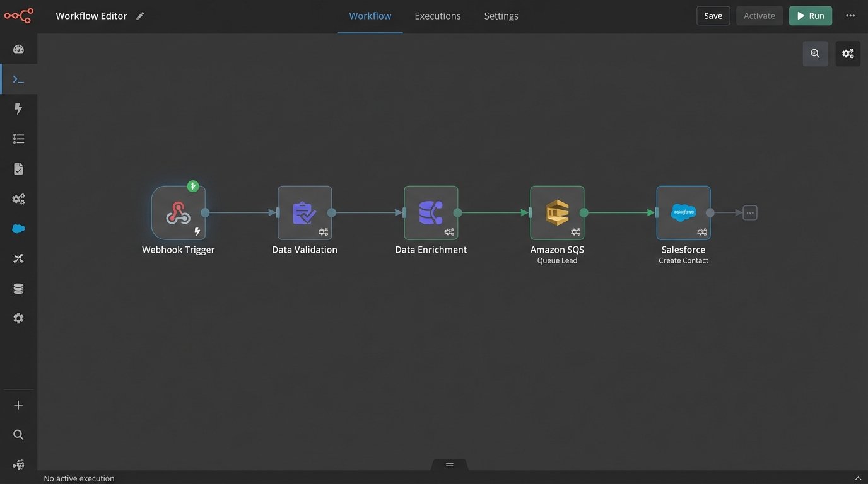This screenshot has height=484, width=868.
Task: Open the document templates icon in the sidebar
Action: click(x=16, y=168)
